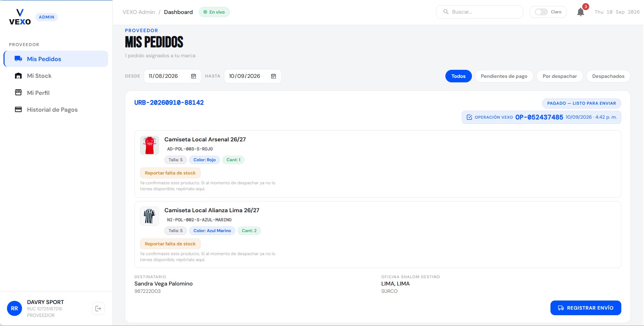Viewport: 644px width, 326px height.
Task: Click the logout icon button
Action: click(98, 308)
